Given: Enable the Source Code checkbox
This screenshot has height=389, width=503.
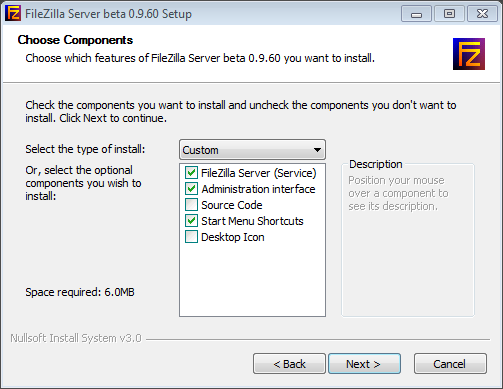Looking at the screenshot, I should [191, 205].
